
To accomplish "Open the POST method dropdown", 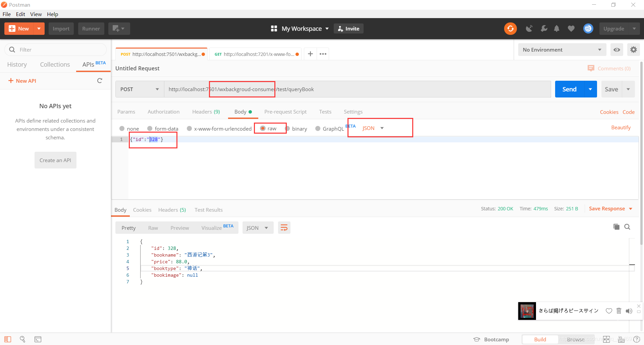I will click(140, 89).
